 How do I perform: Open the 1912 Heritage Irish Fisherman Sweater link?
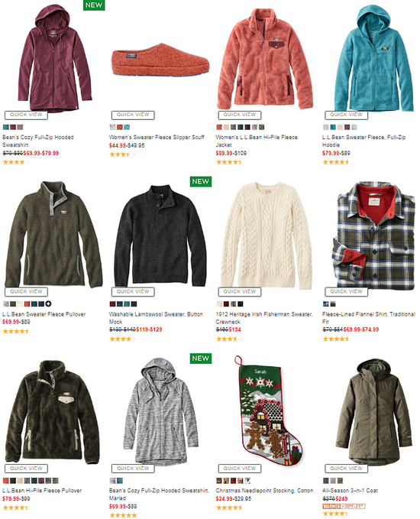click(x=264, y=318)
